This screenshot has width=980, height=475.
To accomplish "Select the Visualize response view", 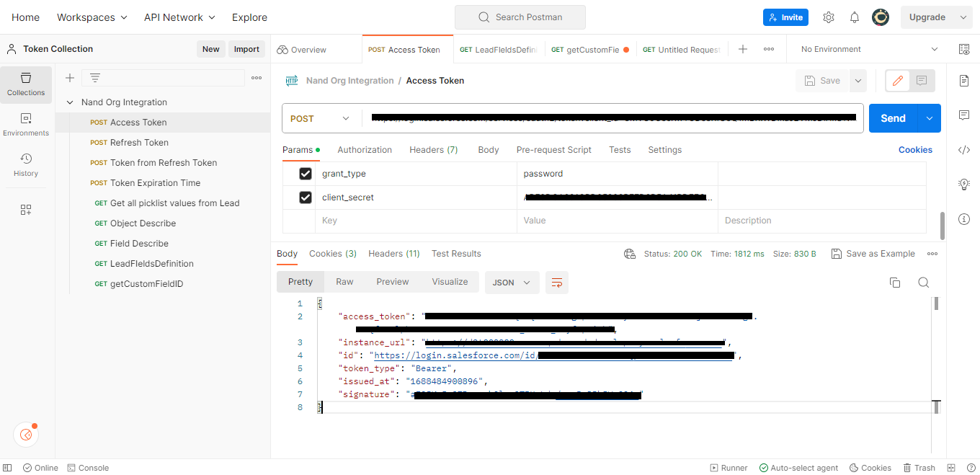I will 450,282.
